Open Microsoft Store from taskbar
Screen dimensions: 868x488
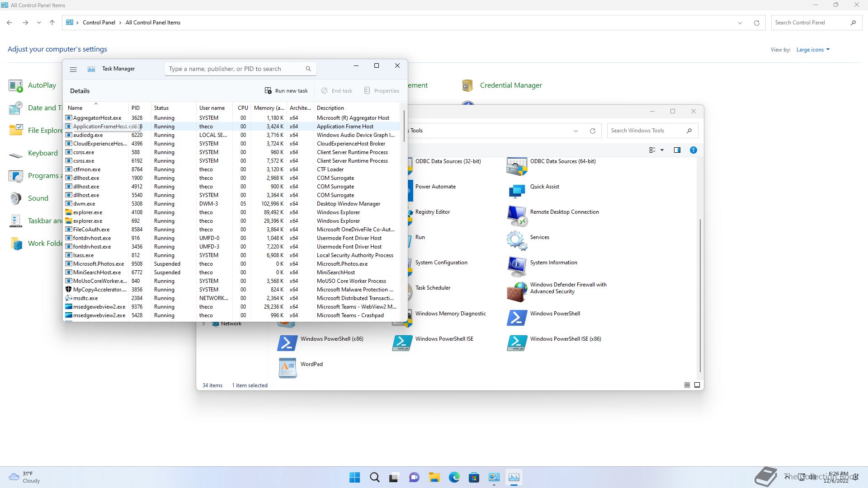[474, 477]
